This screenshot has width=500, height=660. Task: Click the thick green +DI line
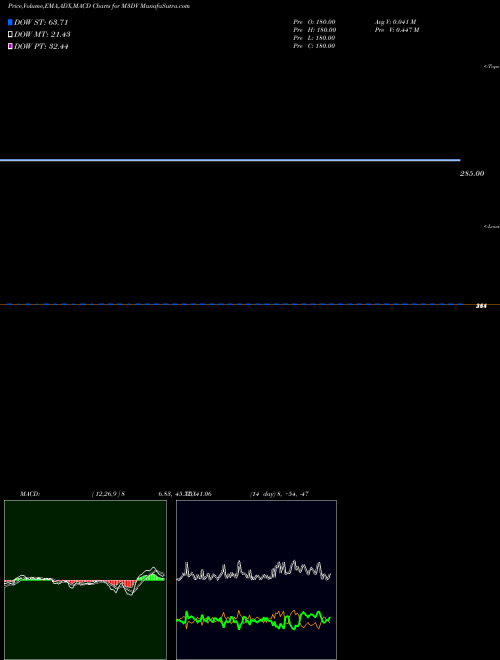[254, 620]
